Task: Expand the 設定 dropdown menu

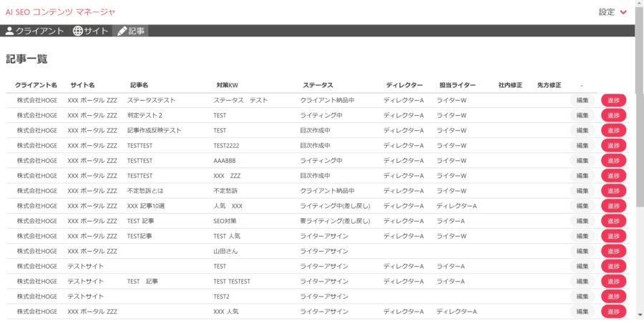Action: pos(613,12)
